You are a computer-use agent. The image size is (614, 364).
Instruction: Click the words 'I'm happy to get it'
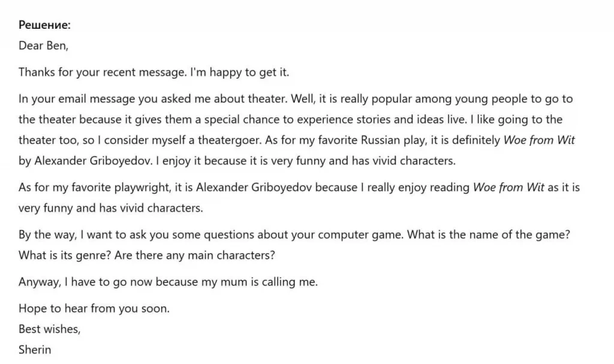coord(239,72)
